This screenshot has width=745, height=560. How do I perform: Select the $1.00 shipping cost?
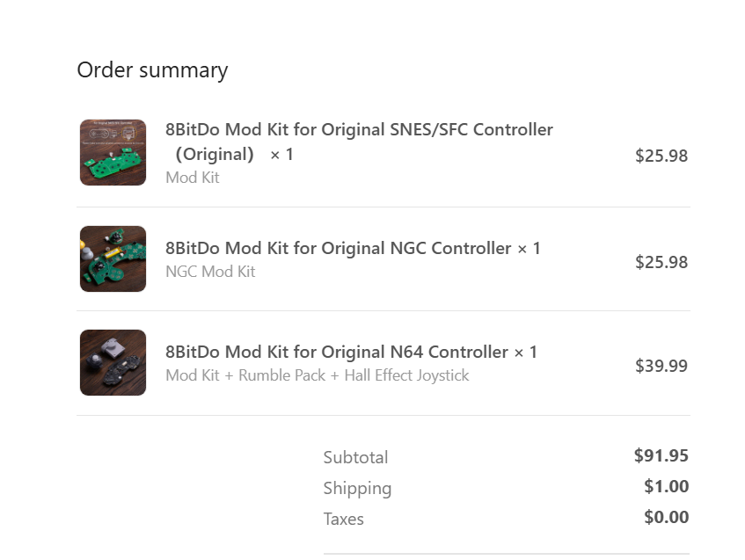coord(666,487)
